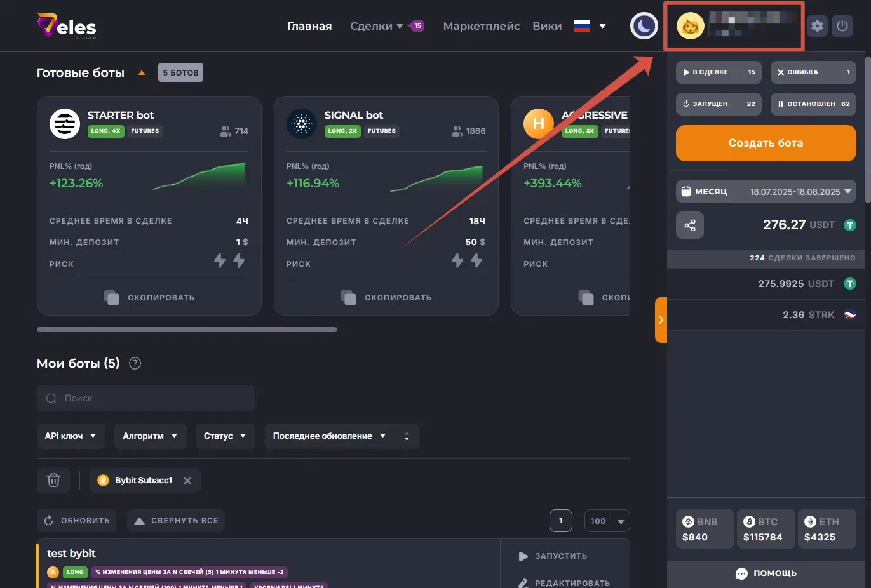Collapse side panel with orange arrow
This screenshot has height=588, width=871.
[x=661, y=320]
